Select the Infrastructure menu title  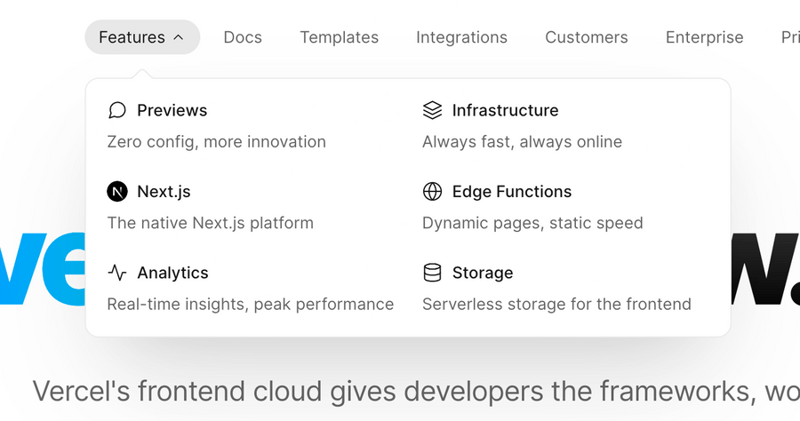click(x=505, y=110)
